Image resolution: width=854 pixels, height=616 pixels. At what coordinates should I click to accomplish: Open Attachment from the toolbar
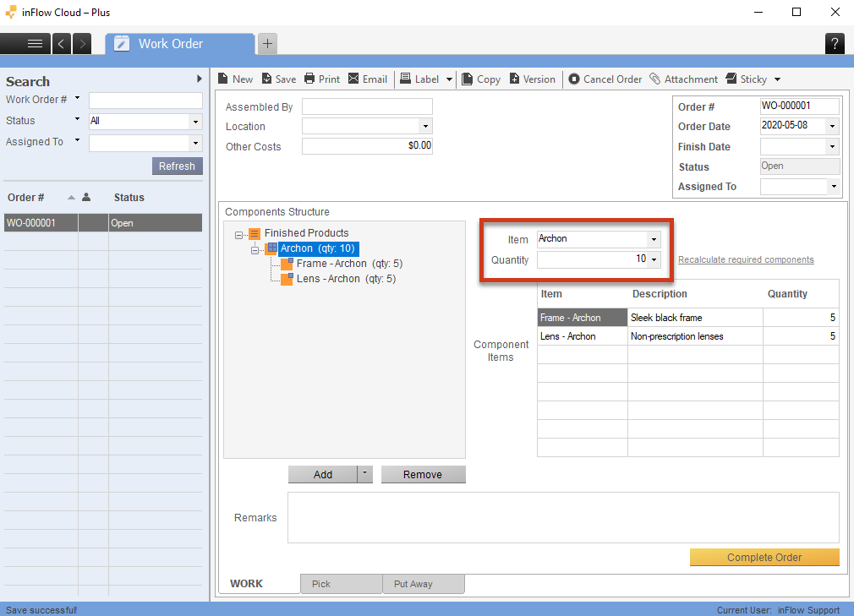(x=683, y=79)
